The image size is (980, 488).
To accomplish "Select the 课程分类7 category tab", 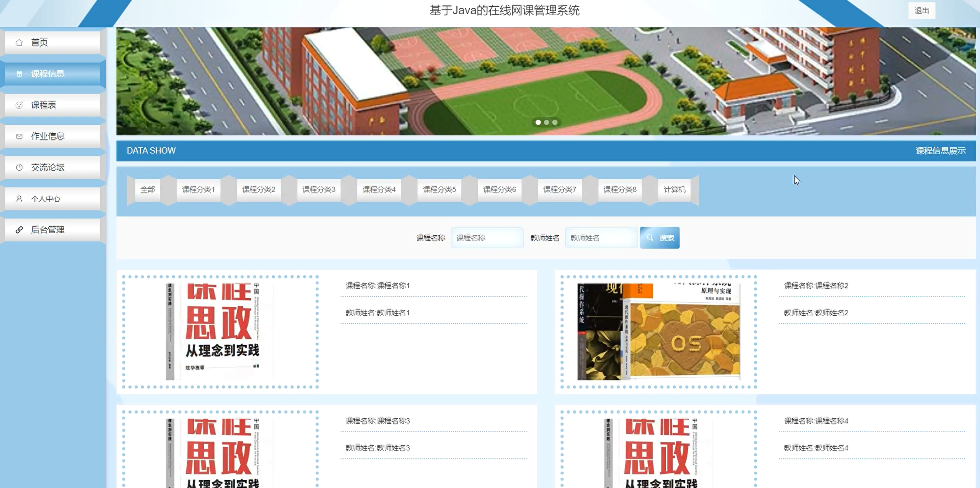I will pyautogui.click(x=559, y=189).
